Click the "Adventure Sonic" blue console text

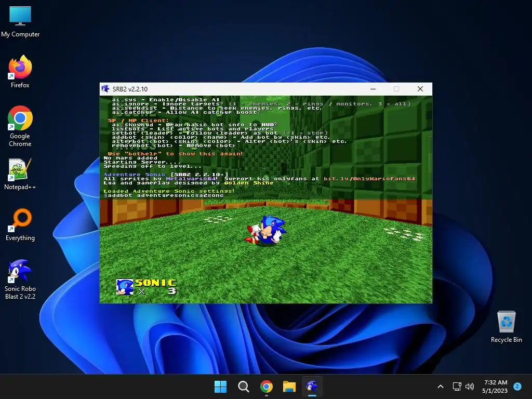[135, 175]
